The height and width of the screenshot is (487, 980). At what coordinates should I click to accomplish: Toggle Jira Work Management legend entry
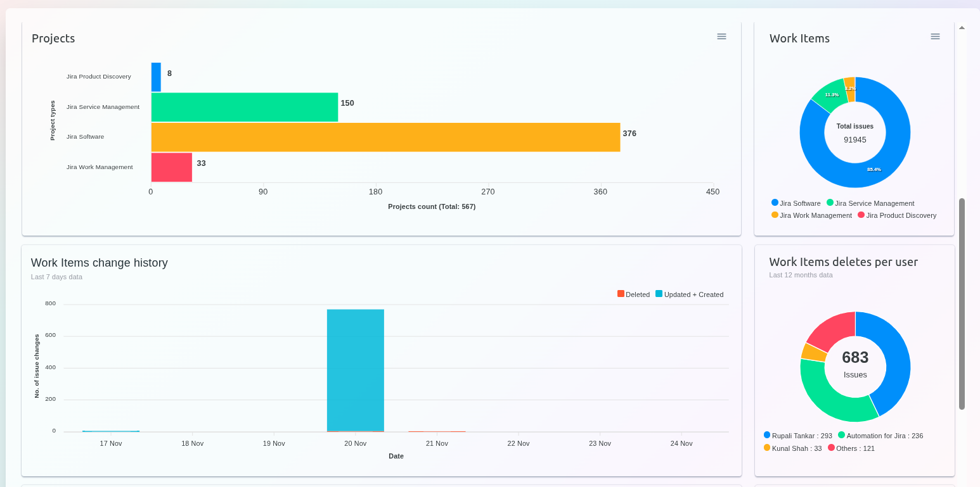pos(811,215)
